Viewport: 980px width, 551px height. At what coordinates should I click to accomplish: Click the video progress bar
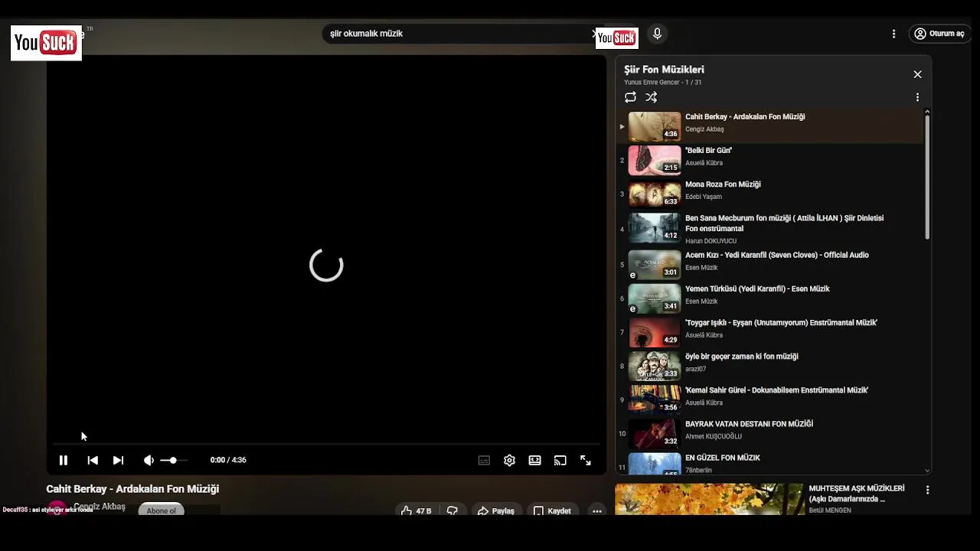click(326, 443)
